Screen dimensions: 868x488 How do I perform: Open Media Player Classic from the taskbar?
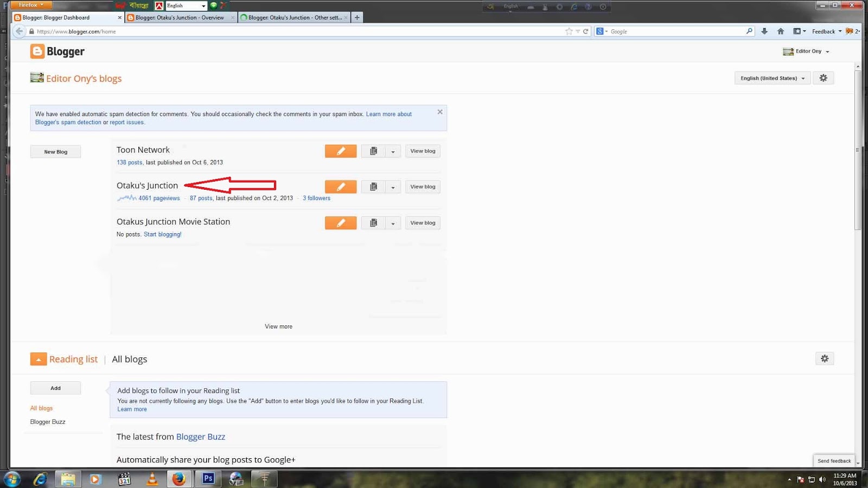click(x=124, y=479)
